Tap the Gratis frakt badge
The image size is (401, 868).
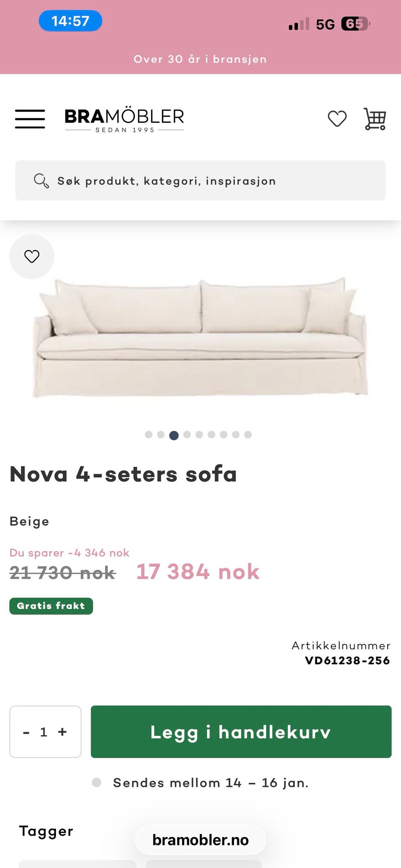click(x=51, y=606)
